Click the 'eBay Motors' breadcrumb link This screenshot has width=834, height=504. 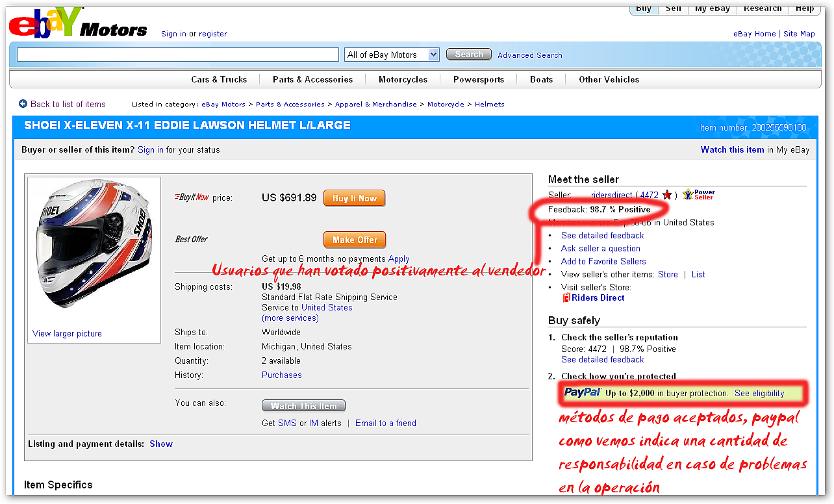click(223, 104)
